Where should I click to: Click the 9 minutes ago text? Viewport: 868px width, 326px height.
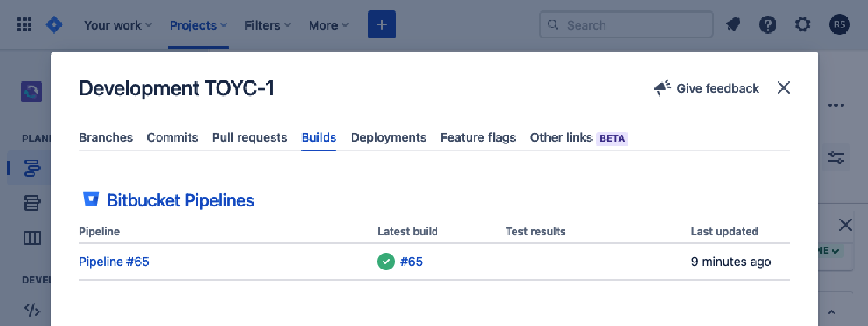(x=731, y=262)
